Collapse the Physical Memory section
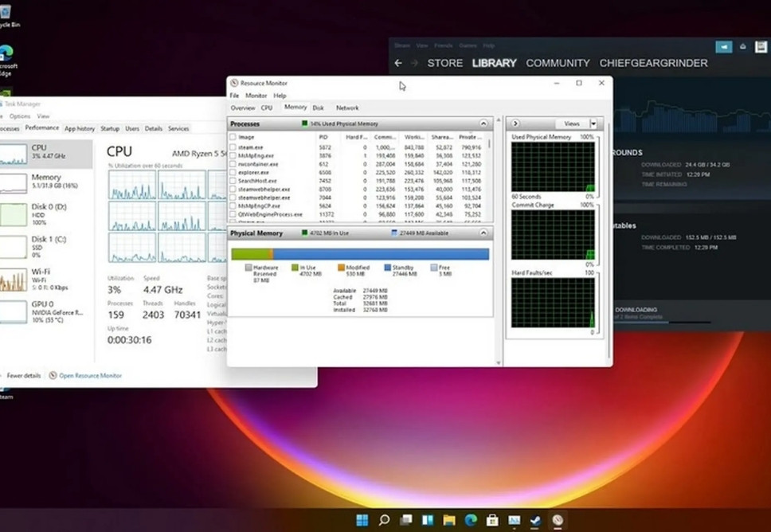This screenshot has width=771, height=532. click(x=483, y=233)
